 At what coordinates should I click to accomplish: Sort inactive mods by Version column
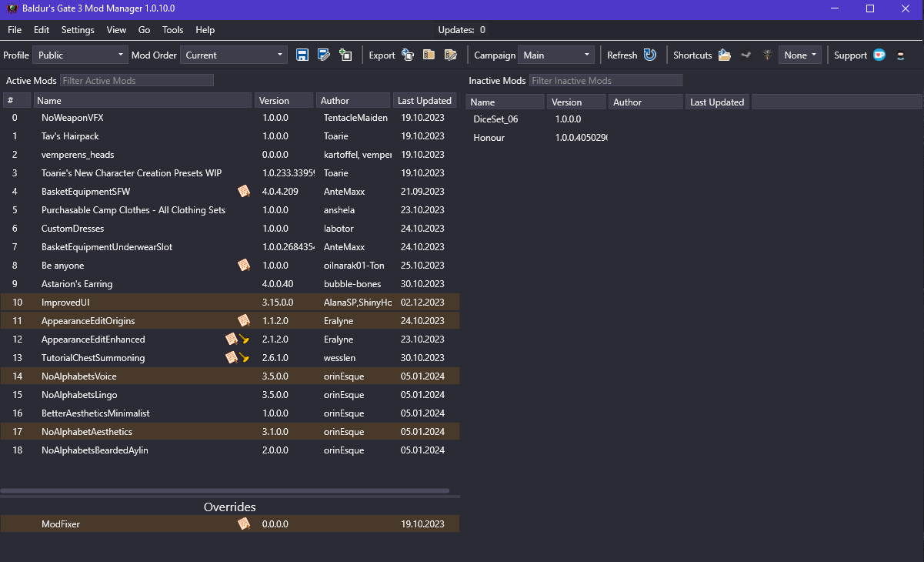577,102
